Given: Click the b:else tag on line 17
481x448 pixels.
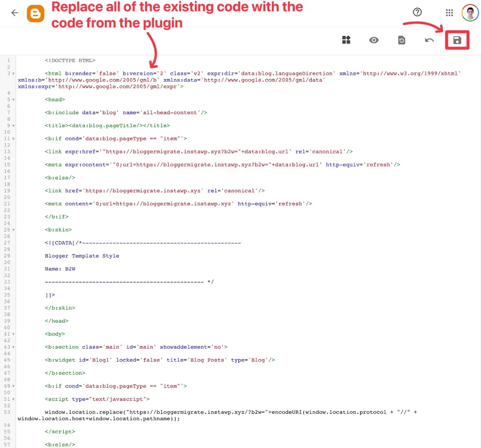Looking at the screenshot, I should tap(60, 178).
